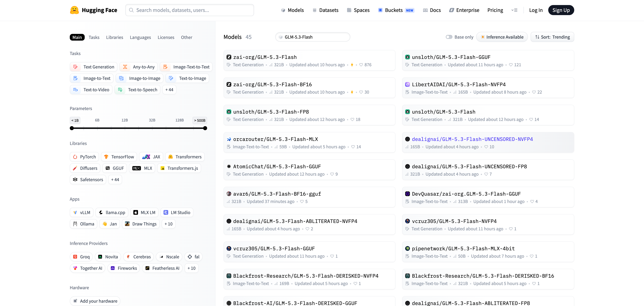Filter by Nscale inference provider
Viewport: 644px width, 306px height.
pos(169,257)
